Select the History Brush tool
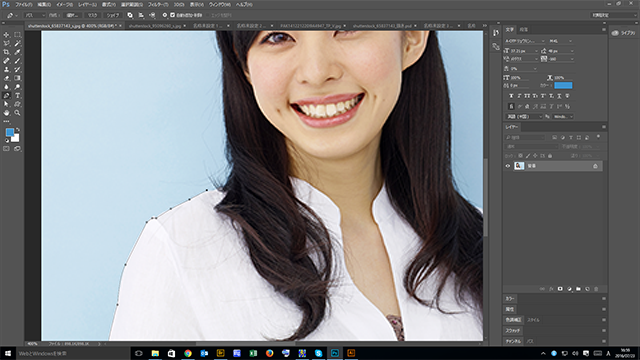Image resolution: width=640 pixels, height=360 pixels. (17, 69)
